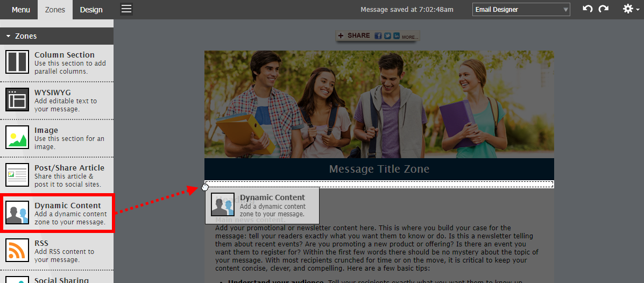Select the WYSIWYG zone icon
The image size is (644, 283).
tap(17, 100)
